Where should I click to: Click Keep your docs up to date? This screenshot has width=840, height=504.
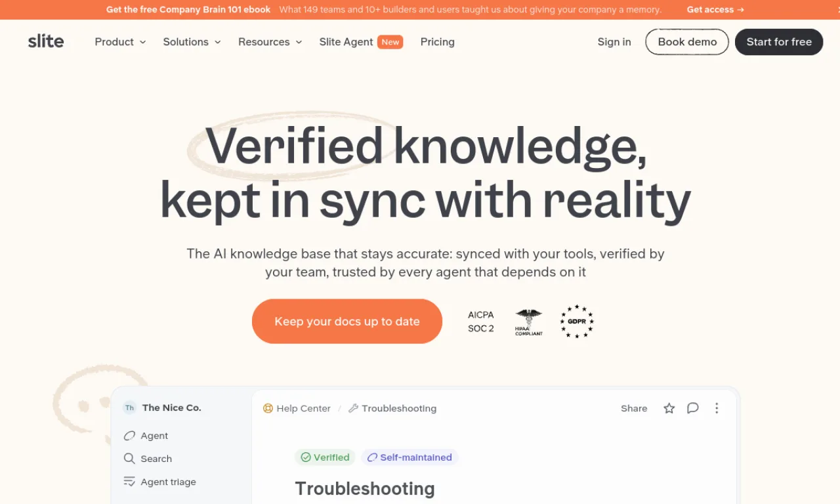click(x=347, y=322)
